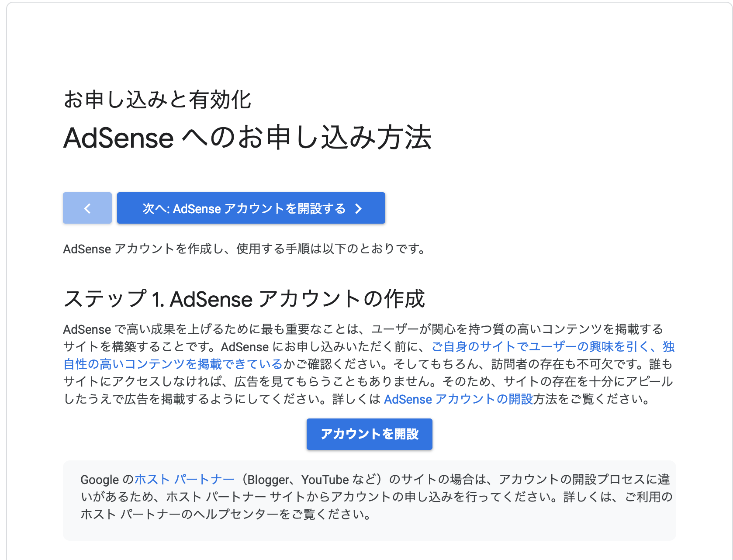Click the heading AdSense へのお申し込み方法
The height and width of the screenshot is (560, 733).
pyautogui.click(x=247, y=138)
